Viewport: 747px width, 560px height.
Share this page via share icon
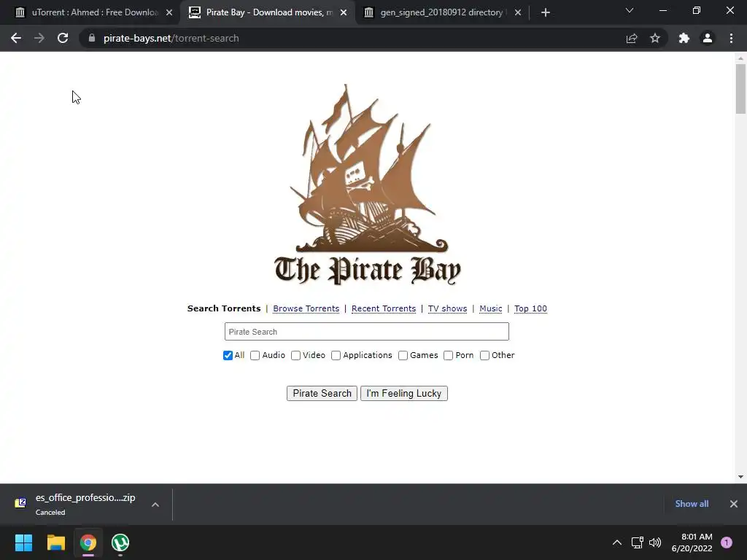click(x=632, y=38)
